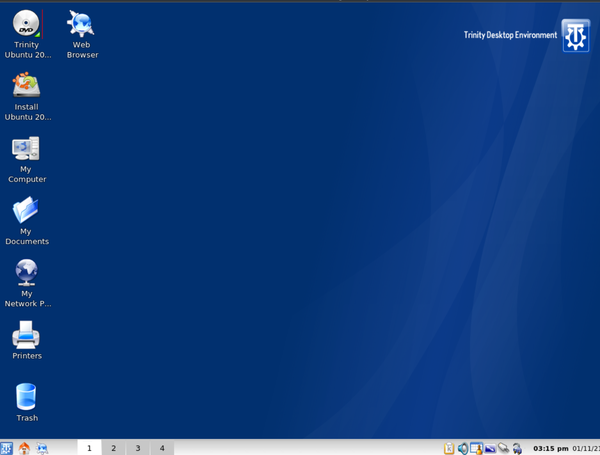The height and width of the screenshot is (455, 600).
Task: Click the 01/11/21 date in panel
Action: point(586,448)
